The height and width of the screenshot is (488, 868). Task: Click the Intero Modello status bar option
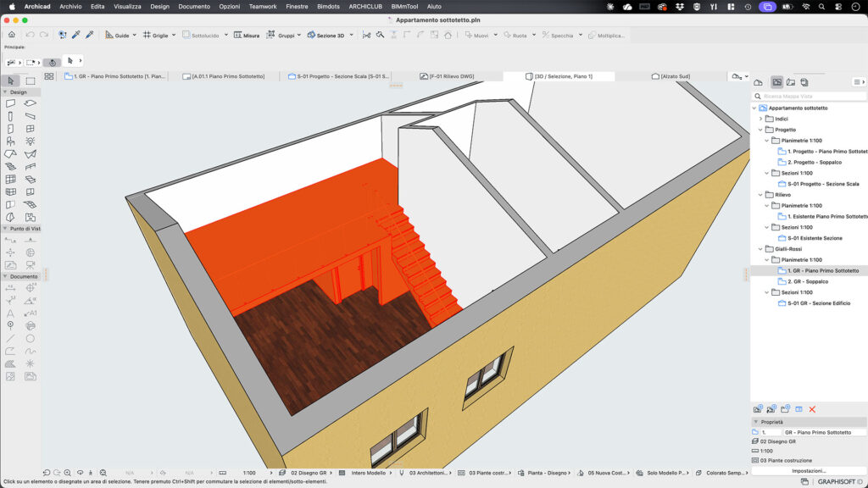coord(364,473)
